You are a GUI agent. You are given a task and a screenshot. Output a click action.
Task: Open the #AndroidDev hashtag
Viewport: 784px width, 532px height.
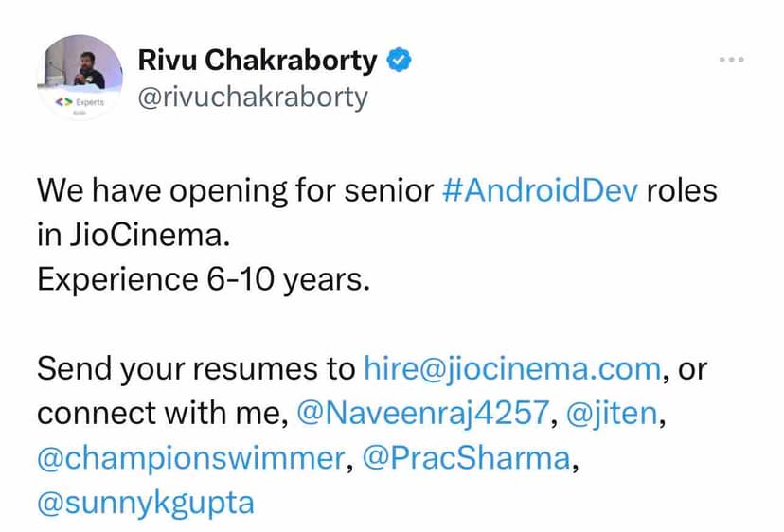[542, 190]
